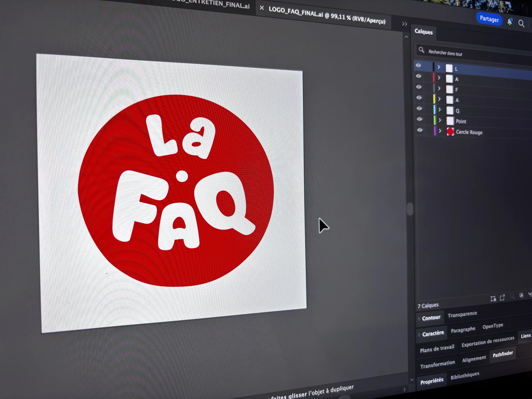The width and height of the screenshot is (532, 399).
Task: Expand the top L layer
Action: click(438, 67)
